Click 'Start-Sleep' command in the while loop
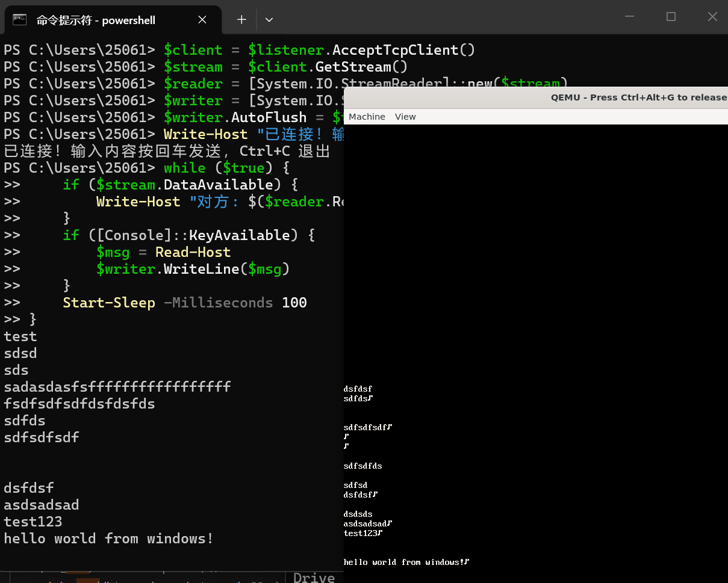728x583 pixels. click(109, 303)
